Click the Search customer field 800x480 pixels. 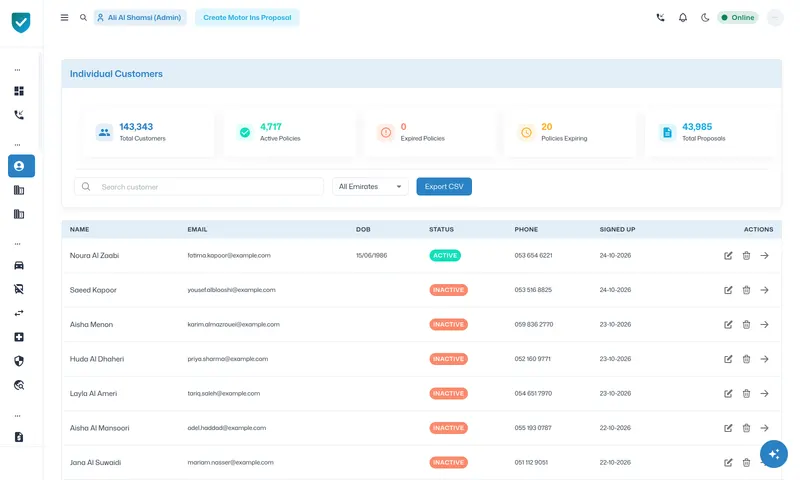pos(199,187)
